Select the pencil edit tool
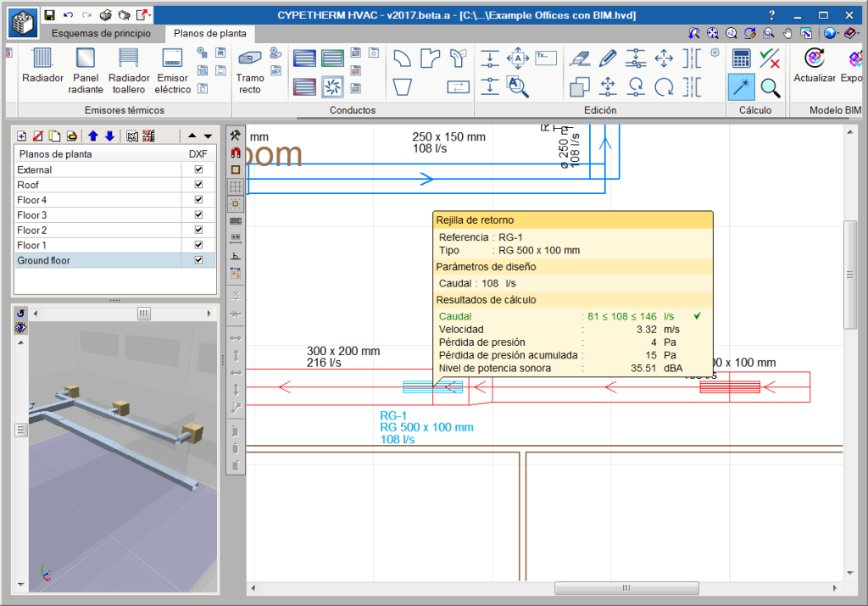Screen dimensions: 868x606 click(x=607, y=58)
